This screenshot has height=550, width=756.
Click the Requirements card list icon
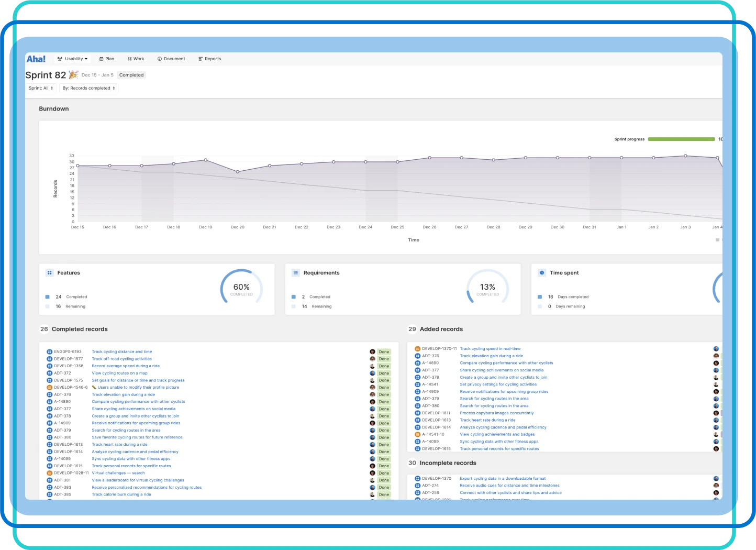pos(296,273)
